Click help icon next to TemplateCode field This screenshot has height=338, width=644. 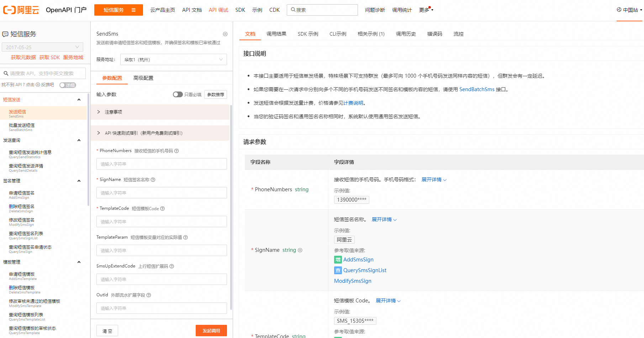[163, 209]
